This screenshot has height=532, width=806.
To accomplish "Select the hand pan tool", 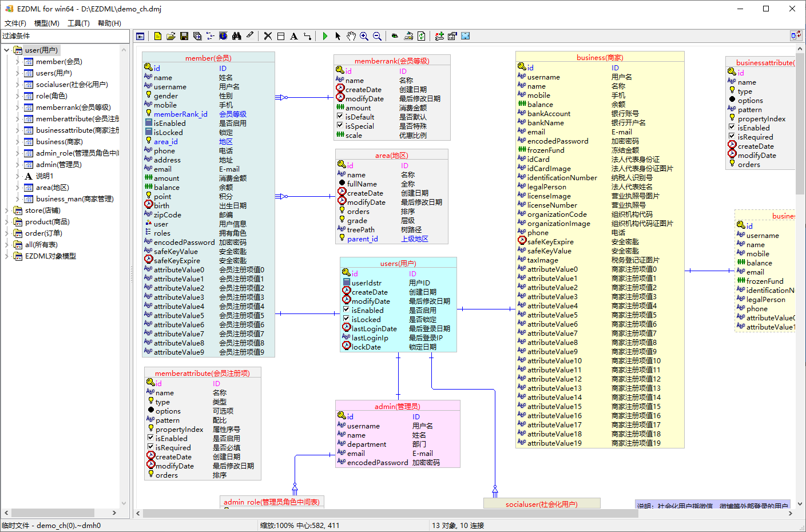I will [351, 36].
